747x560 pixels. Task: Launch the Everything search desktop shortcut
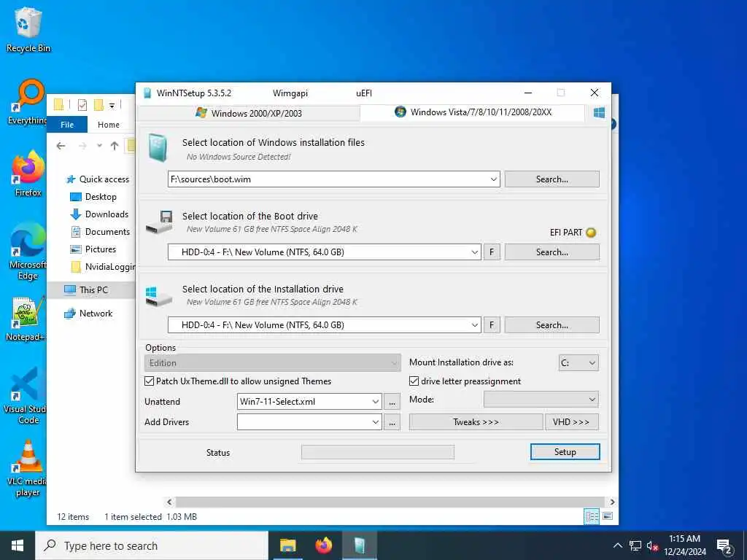point(28,102)
